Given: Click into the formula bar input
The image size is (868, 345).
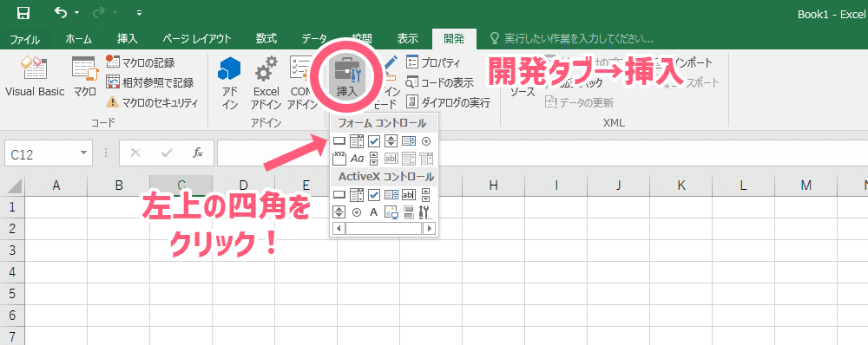Looking at the screenshot, I should point(542,153).
